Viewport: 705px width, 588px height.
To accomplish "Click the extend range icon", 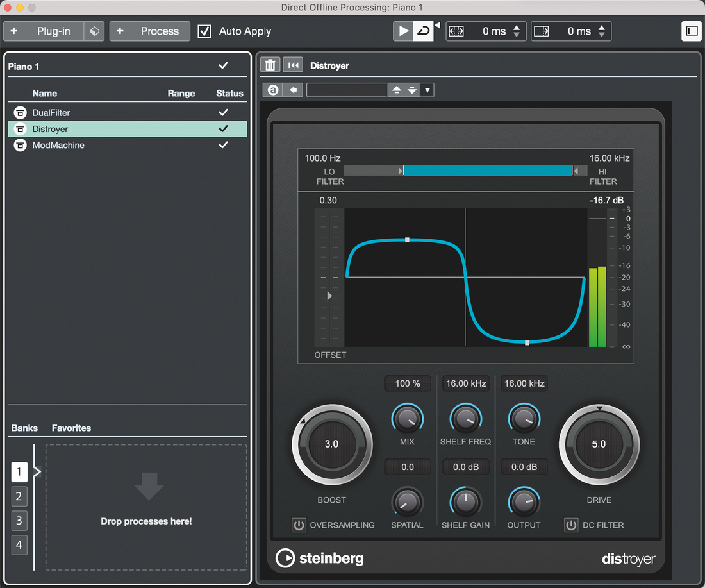I will (456, 31).
